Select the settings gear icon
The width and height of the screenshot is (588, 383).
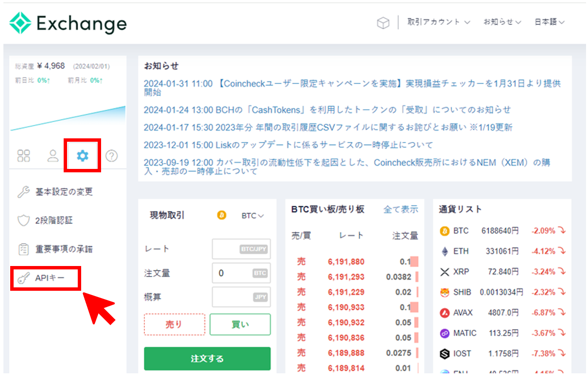tap(83, 156)
